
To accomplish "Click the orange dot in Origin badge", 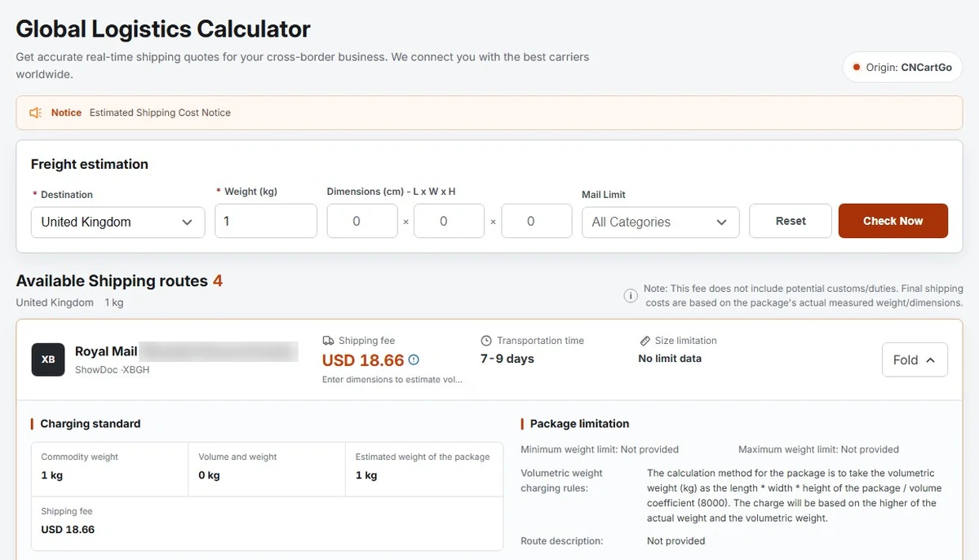I will (x=856, y=68).
